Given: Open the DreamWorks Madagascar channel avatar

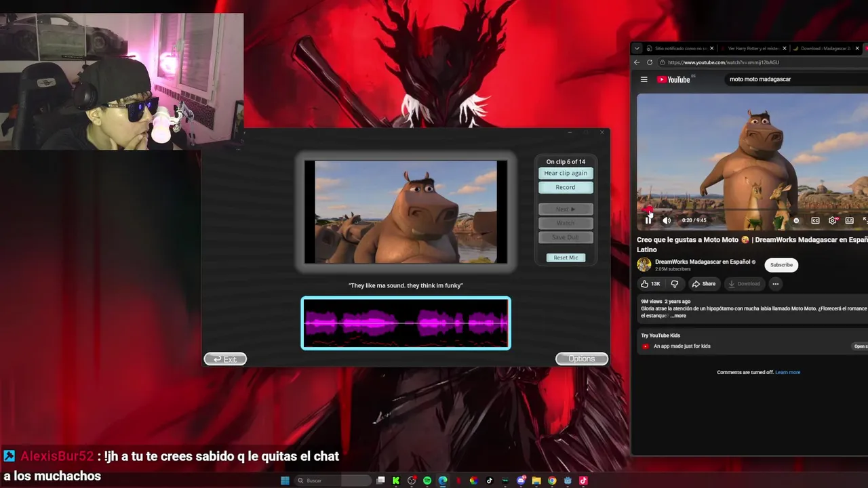Looking at the screenshot, I should 644,264.
